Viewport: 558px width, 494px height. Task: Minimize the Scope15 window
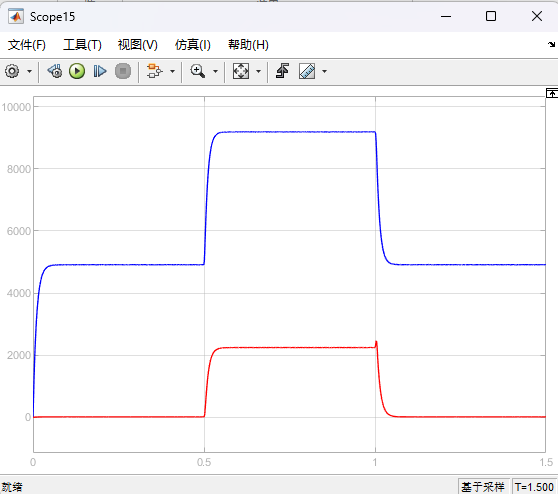[446, 16]
